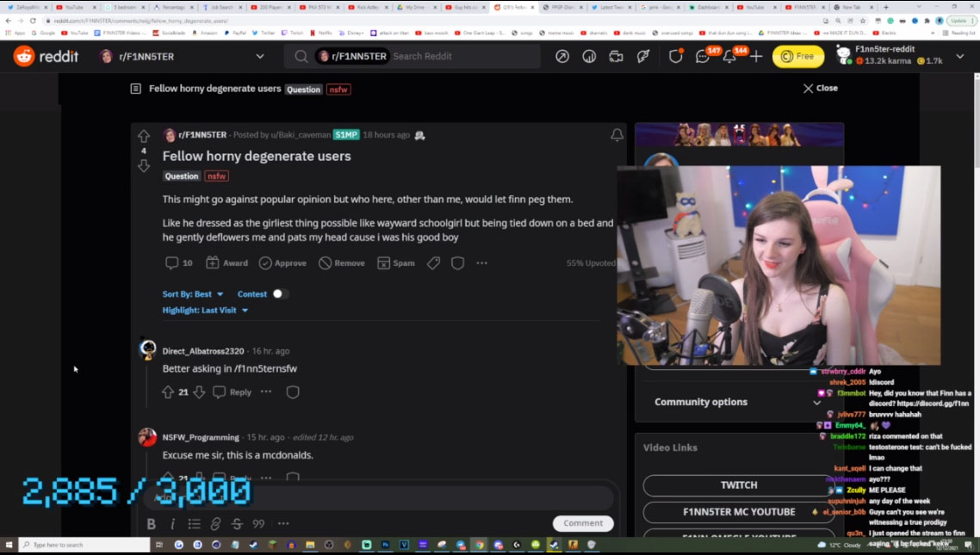Open the moderation shield icon in header

tap(676, 56)
